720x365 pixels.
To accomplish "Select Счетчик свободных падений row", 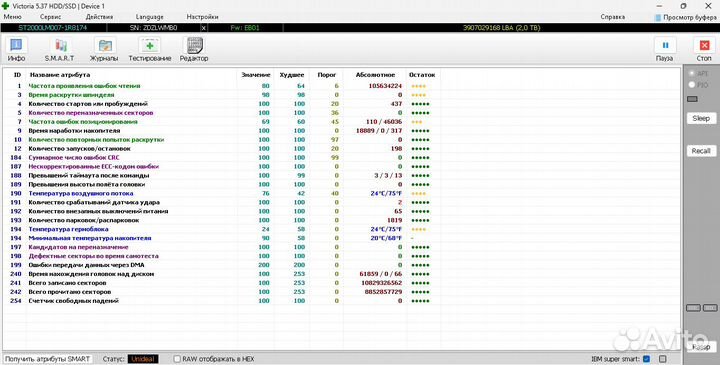I will (x=221, y=301).
